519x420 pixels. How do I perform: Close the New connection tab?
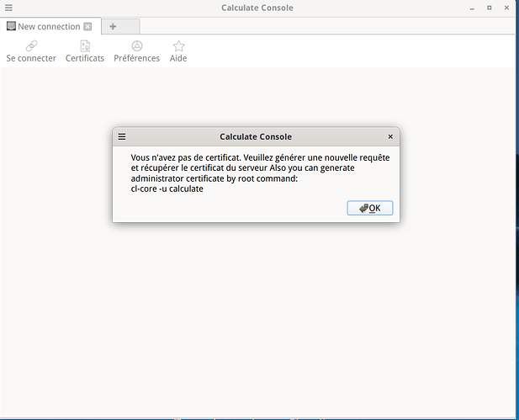[x=87, y=27]
